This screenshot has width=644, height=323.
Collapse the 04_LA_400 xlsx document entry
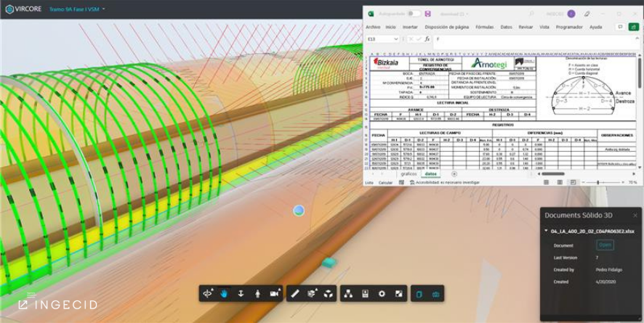[x=547, y=231]
